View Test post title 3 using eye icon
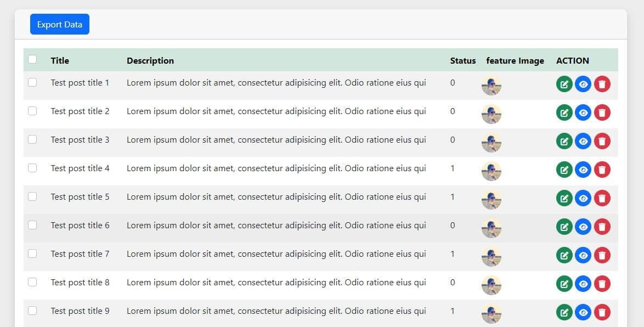The width and height of the screenshot is (644, 327). point(583,142)
